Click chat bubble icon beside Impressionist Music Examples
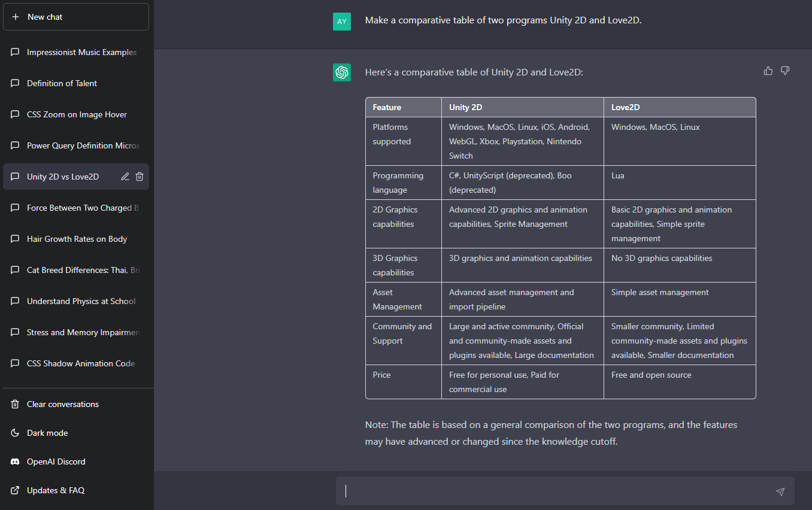The width and height of the screenshot is (812, 510). coord(15,52)
